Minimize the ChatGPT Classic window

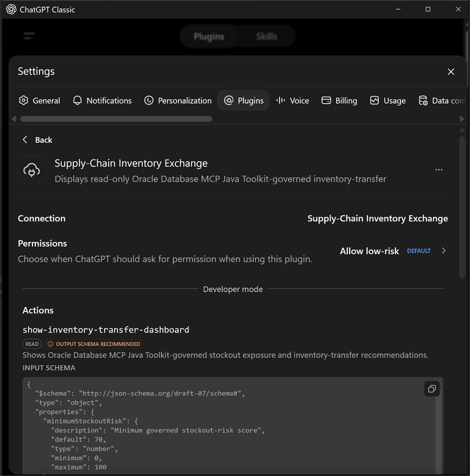[398, 9]
